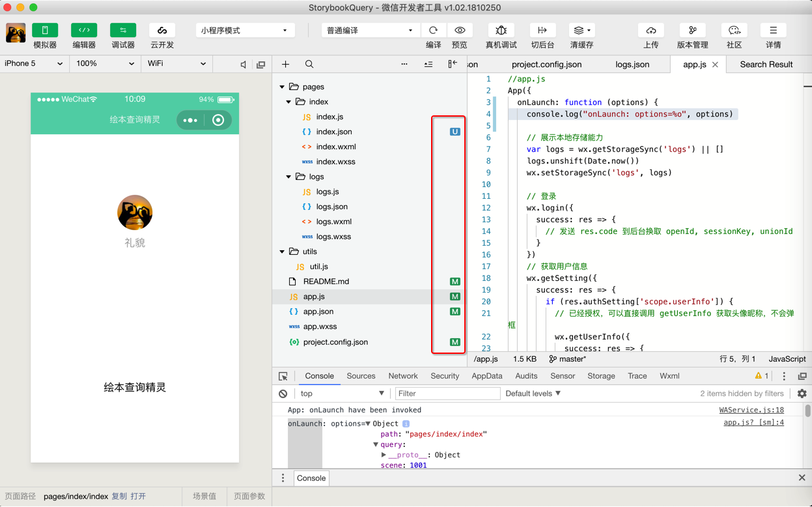Collapse the pages folder

[282, 87]
